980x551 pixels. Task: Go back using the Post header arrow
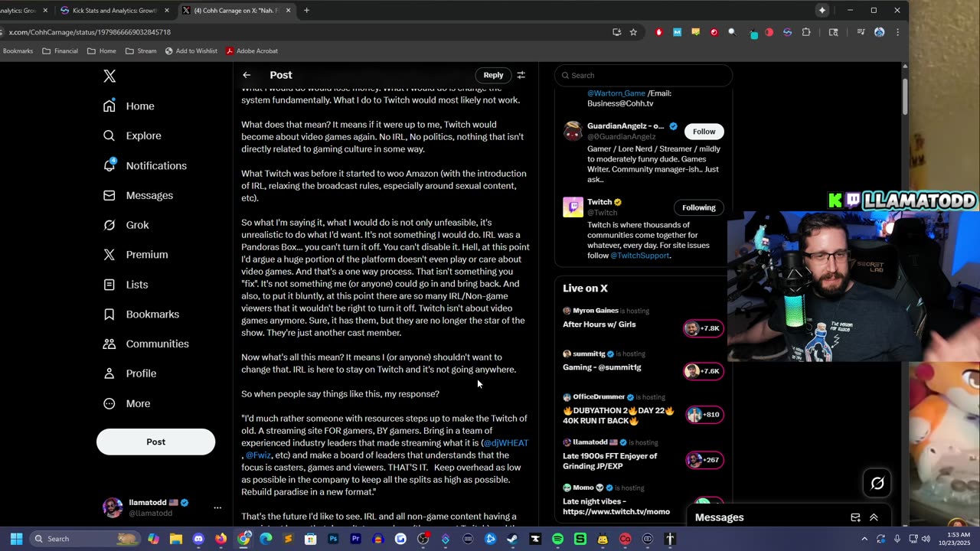[247, 75]
